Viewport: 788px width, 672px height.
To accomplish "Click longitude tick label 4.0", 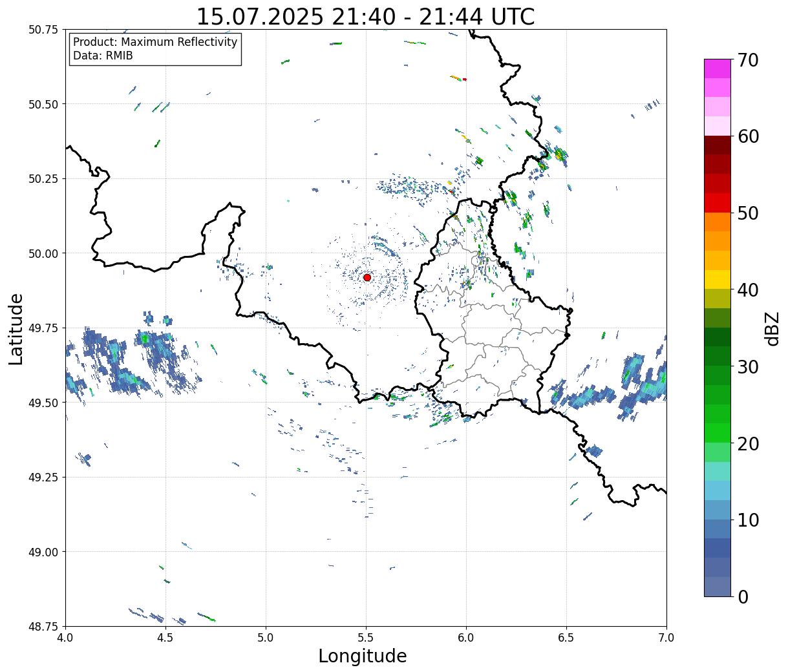I will point(65,637).
